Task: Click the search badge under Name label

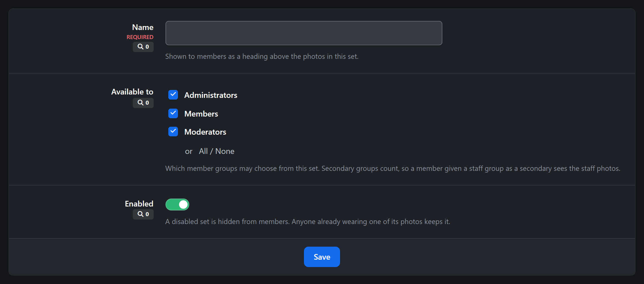Action: (x=143, y=47)
